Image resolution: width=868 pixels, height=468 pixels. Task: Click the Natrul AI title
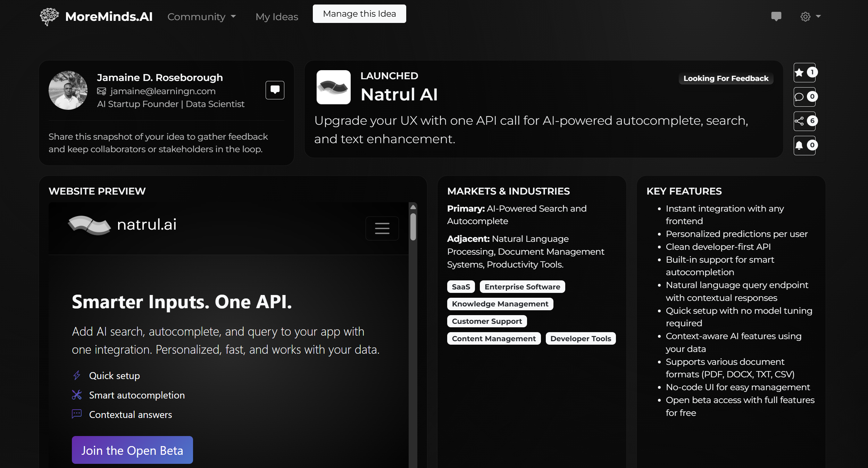(399, 95)
